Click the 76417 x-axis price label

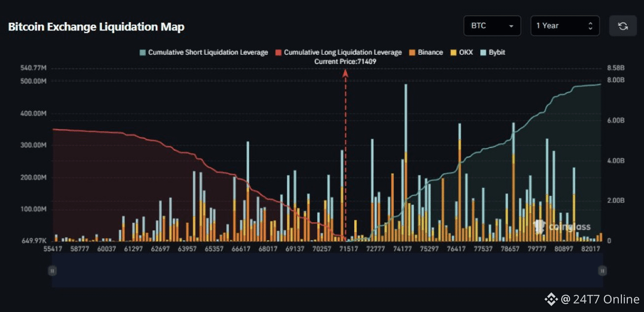pos(456,249)
